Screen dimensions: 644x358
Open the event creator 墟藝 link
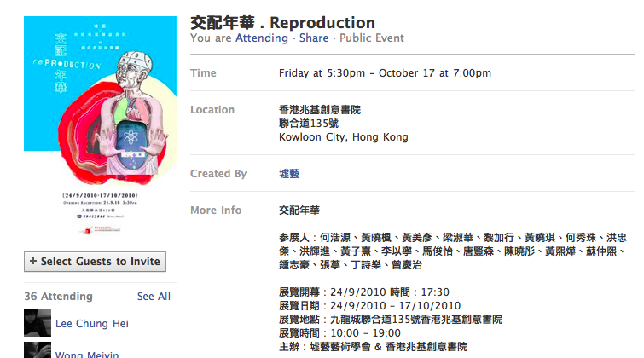[x=288, y=174]
